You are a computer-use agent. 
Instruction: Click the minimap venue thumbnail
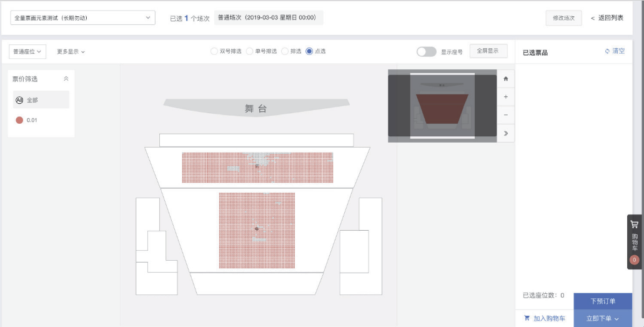(442, 106)
